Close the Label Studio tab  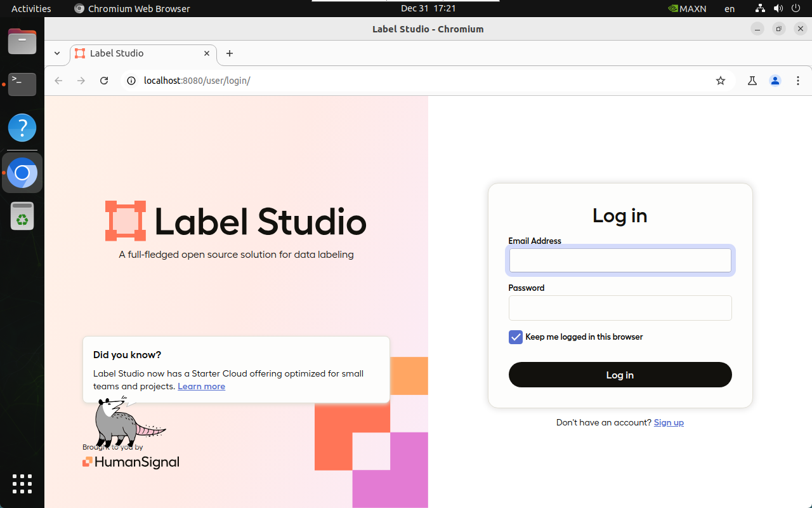click(207, 53)
